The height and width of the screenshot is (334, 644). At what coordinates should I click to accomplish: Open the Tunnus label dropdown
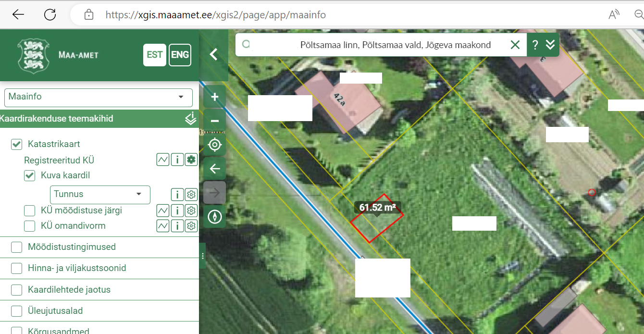[x=100, y=195]
